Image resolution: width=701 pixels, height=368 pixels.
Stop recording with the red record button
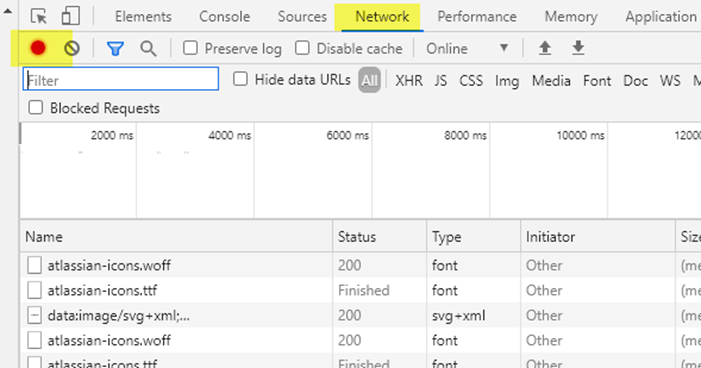(x=38, y=48)
